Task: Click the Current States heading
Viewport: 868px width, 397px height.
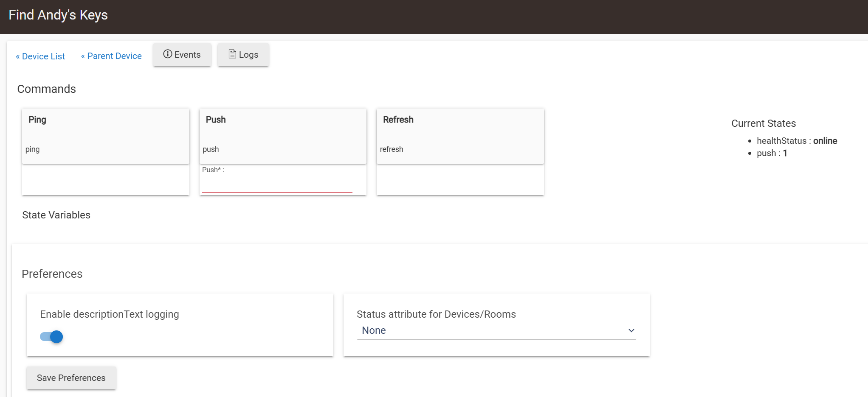Action: coord(764,123)
